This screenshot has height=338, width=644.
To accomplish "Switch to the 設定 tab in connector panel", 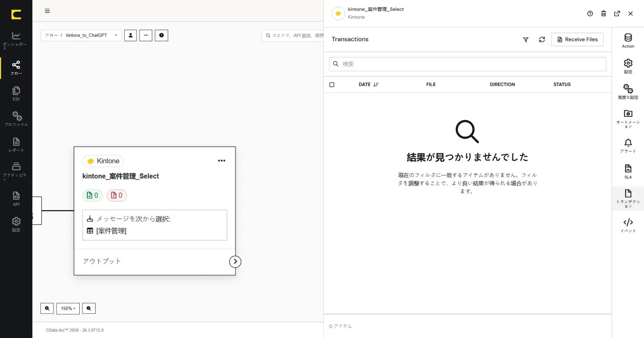I will (x=628, y=66).
